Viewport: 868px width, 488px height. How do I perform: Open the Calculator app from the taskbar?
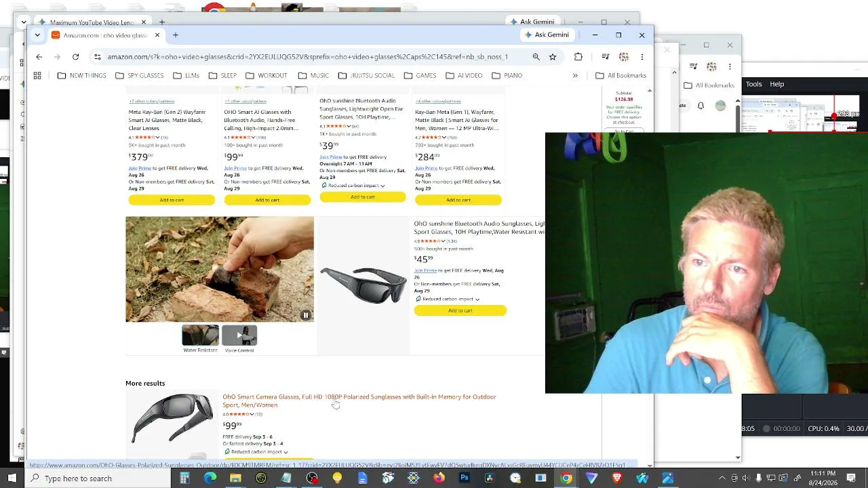(x=184, y=479)
